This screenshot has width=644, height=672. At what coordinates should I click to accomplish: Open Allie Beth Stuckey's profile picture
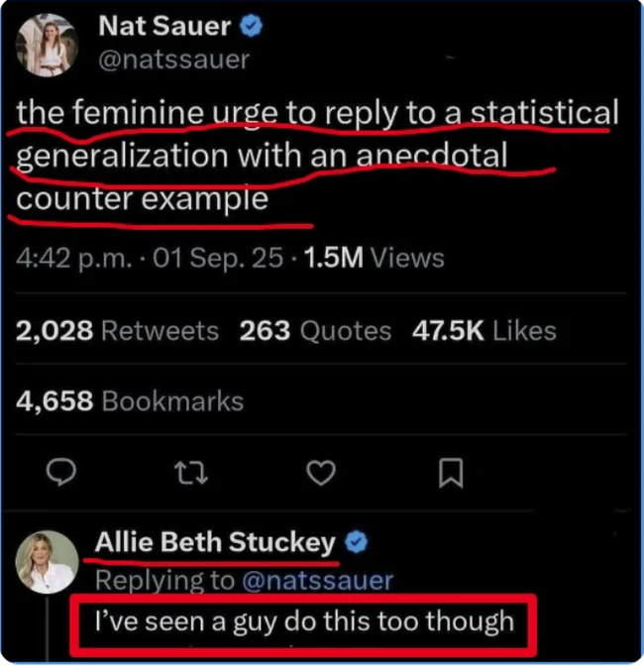[x=48, y=562]
